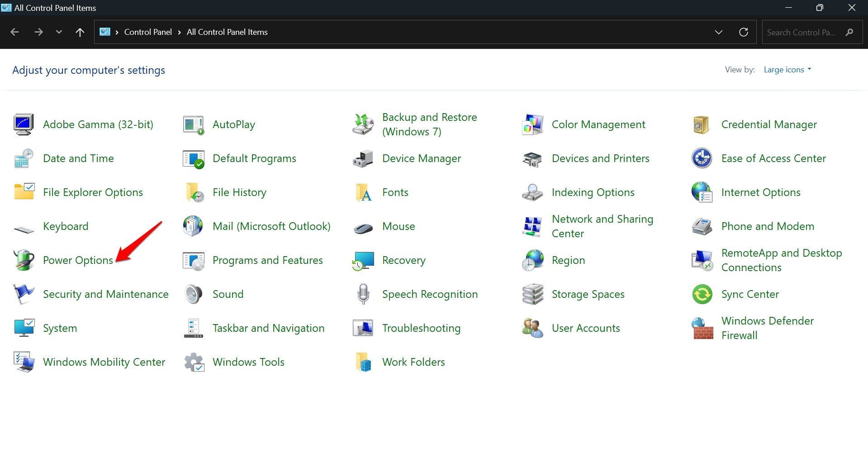868x454 pixels.
Task: Open the Internet Options globe icon
Action: coord(702,192)
